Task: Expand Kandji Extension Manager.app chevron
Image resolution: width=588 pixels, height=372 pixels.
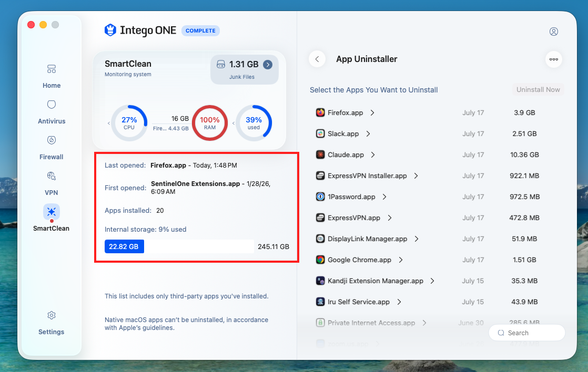Action: [432, 281]
